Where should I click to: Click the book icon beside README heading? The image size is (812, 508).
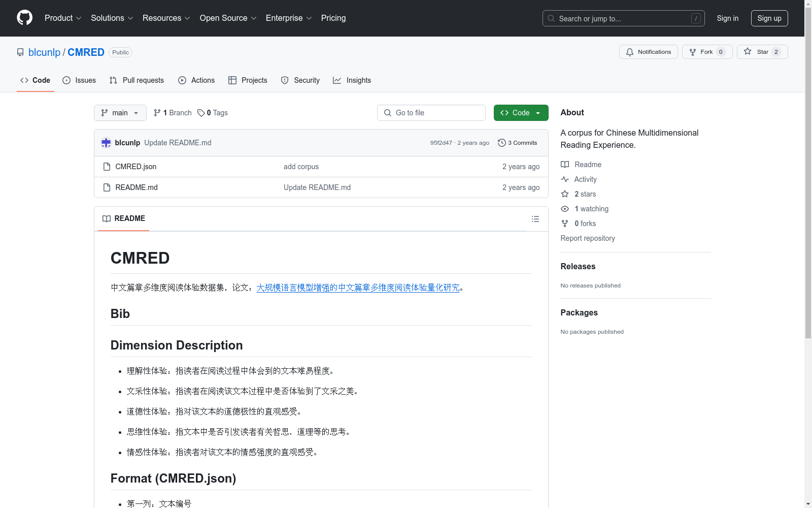(x=107, y=218)
